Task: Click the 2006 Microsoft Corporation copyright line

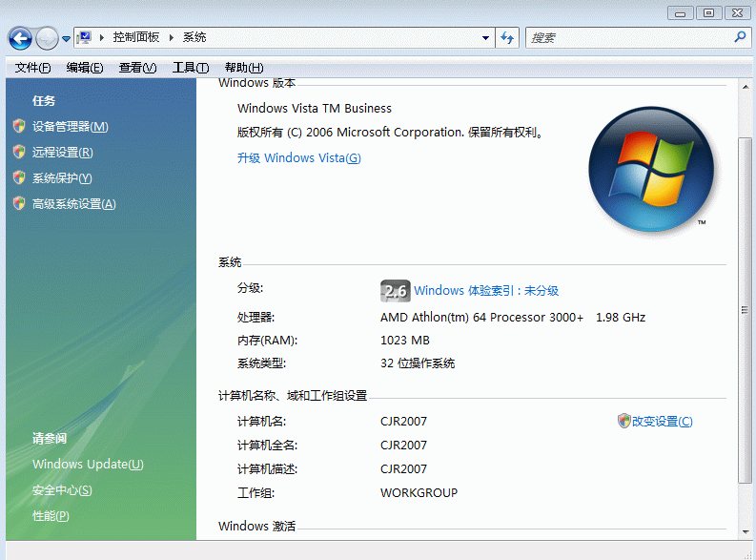Action: pyautogui.click(x=391, y=133)
